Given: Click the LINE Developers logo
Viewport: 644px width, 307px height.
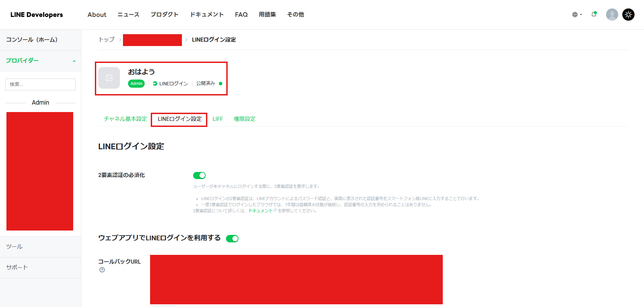Looking at the screenshot, I should pos(37,15).
